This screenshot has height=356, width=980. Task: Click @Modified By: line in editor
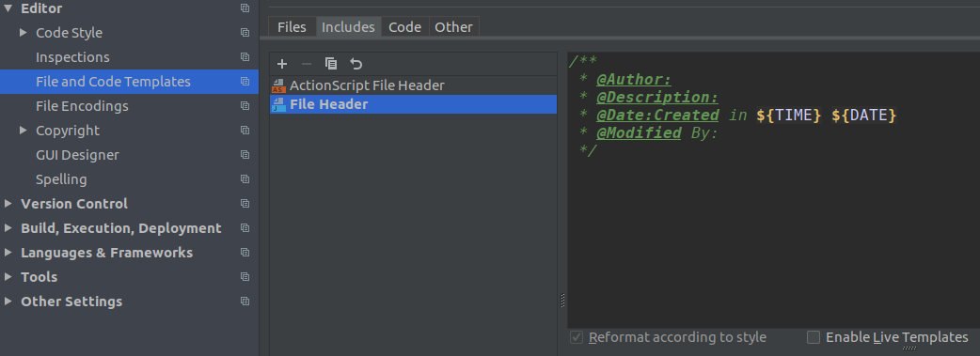pyautogui.click(x=656, y=132)
